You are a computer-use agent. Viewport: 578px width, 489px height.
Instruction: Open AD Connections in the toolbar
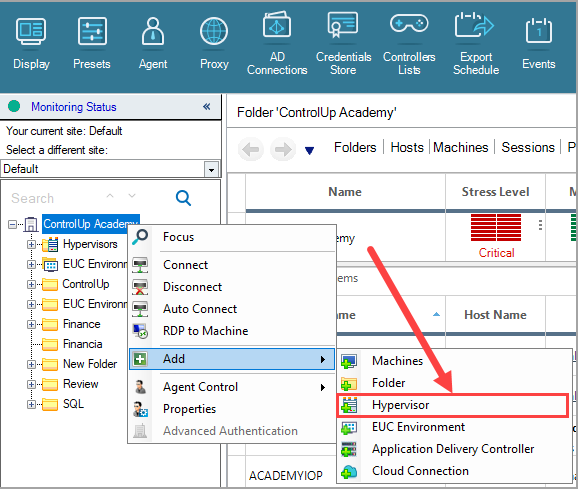tap(277, 43)
